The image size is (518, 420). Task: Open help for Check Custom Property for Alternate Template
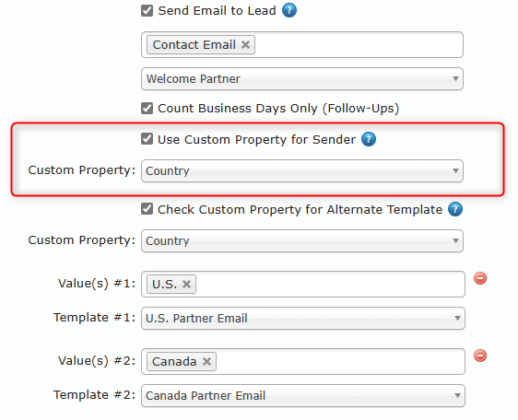click(x=455, y=209)
